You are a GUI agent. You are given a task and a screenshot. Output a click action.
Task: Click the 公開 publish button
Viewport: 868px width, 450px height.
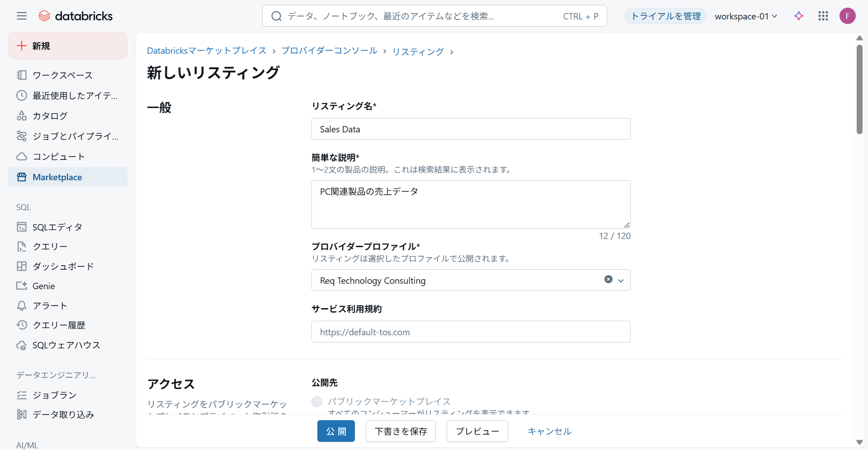[x=336, y=431]
